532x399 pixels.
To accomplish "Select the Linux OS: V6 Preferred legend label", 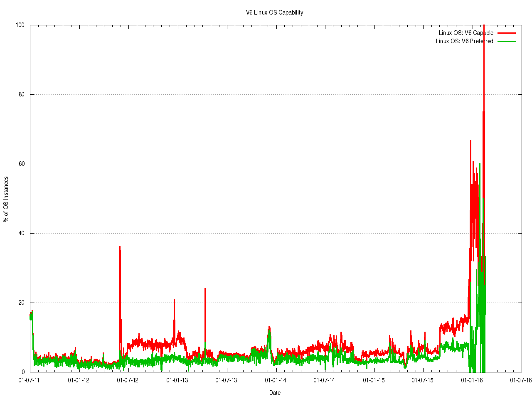I will [464, 41].
